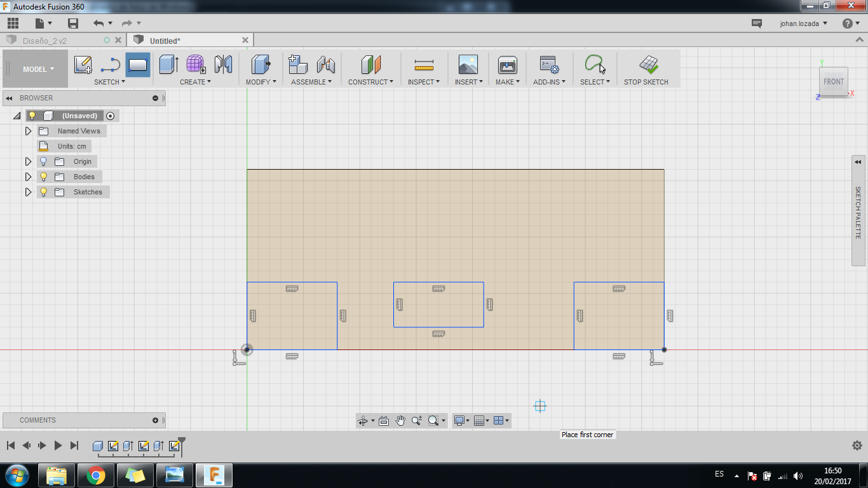Click the New Component icon in Assemble
Image resolution: width=868 pixels, height=488 pixels.
pos(298,64)
